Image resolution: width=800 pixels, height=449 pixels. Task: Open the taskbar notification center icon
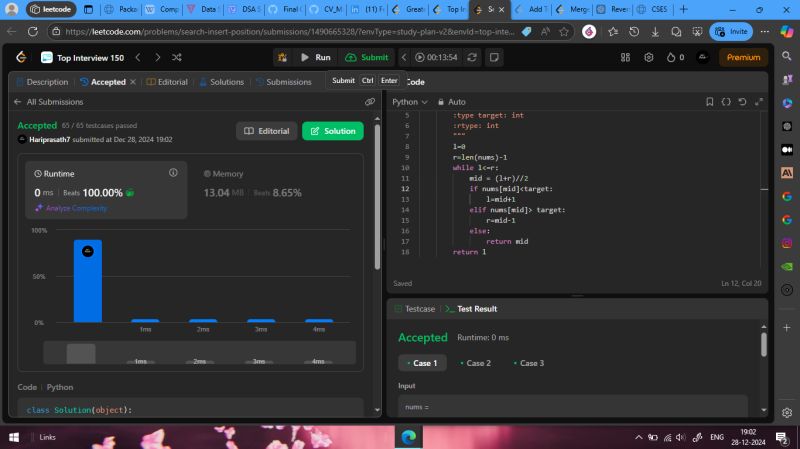click(781, 437)
